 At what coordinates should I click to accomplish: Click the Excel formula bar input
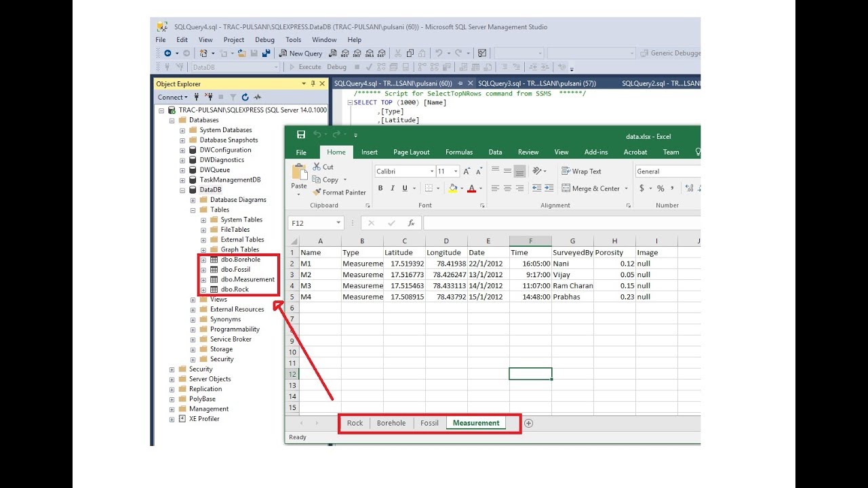tap(561, 223)
